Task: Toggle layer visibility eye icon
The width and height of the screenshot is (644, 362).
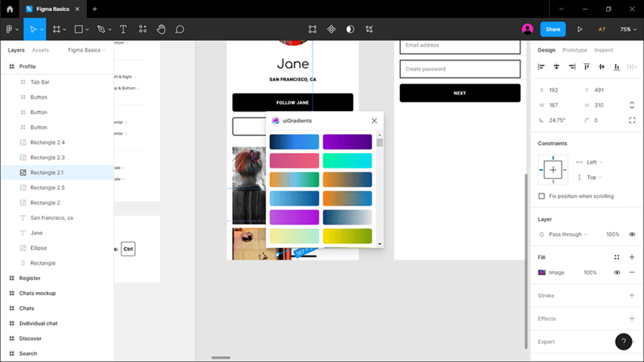Action: (x=632, y=234)
